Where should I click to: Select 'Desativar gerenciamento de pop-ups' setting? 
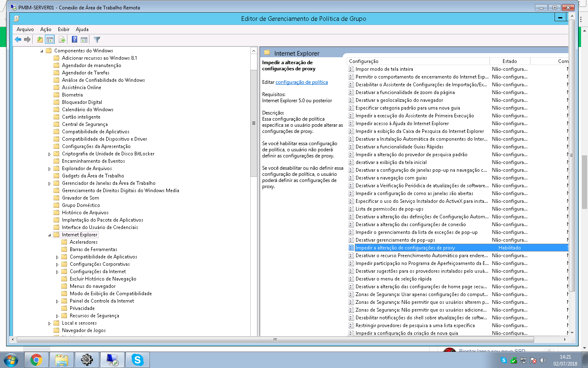tap(395, 240)
